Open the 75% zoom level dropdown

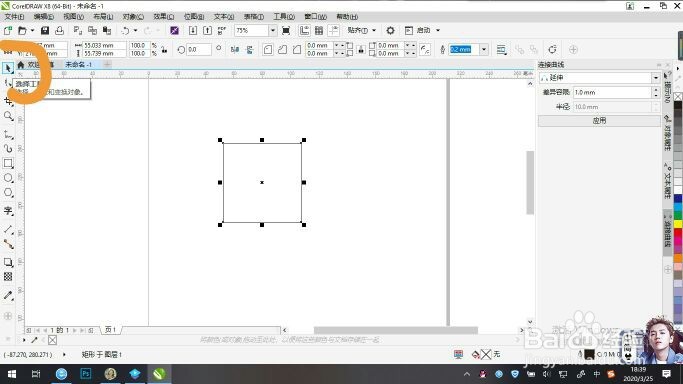273,30
